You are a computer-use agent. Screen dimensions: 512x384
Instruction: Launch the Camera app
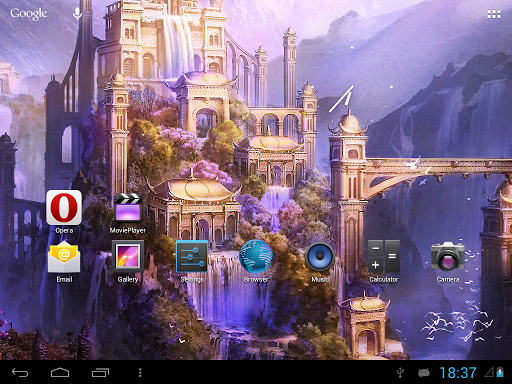(448, 257)
